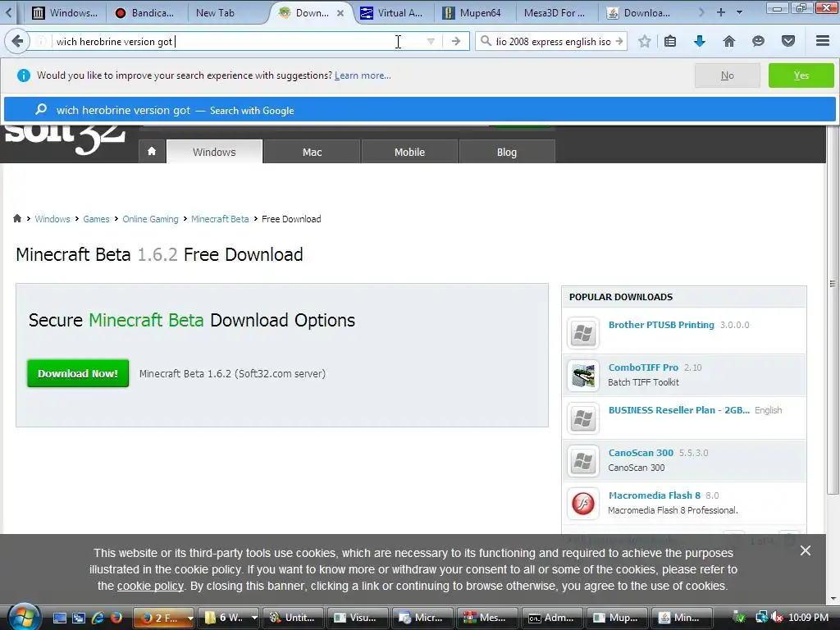840x630 pixels.
Task: Open the Firefox 2 F... taskbar group
Action: 163,618
